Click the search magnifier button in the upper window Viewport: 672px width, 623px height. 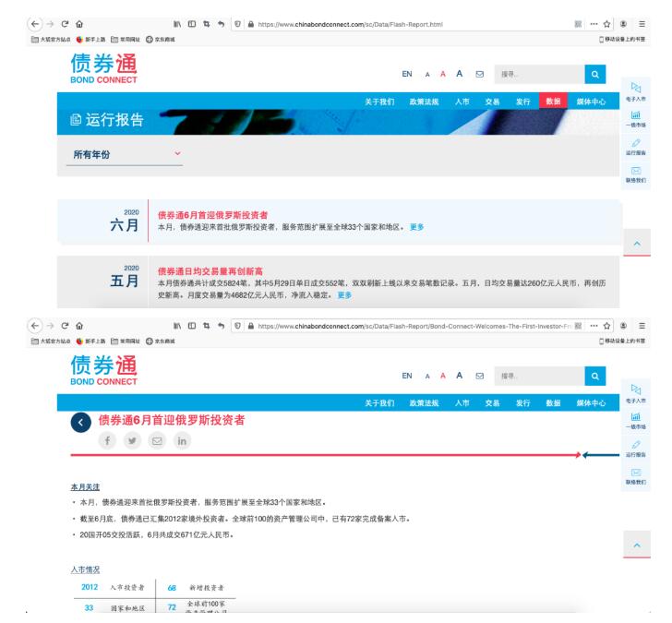(596, 73)
